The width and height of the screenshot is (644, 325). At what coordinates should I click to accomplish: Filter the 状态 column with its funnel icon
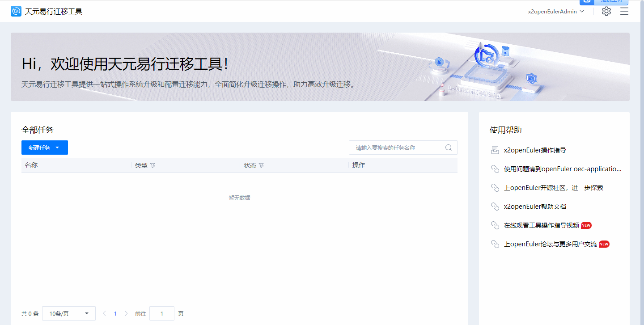click(261, 165)
